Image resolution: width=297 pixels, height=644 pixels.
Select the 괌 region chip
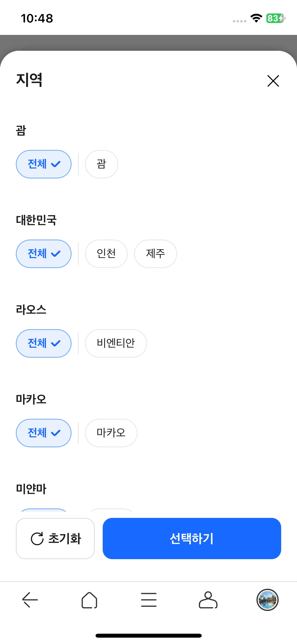coord(101,164)
